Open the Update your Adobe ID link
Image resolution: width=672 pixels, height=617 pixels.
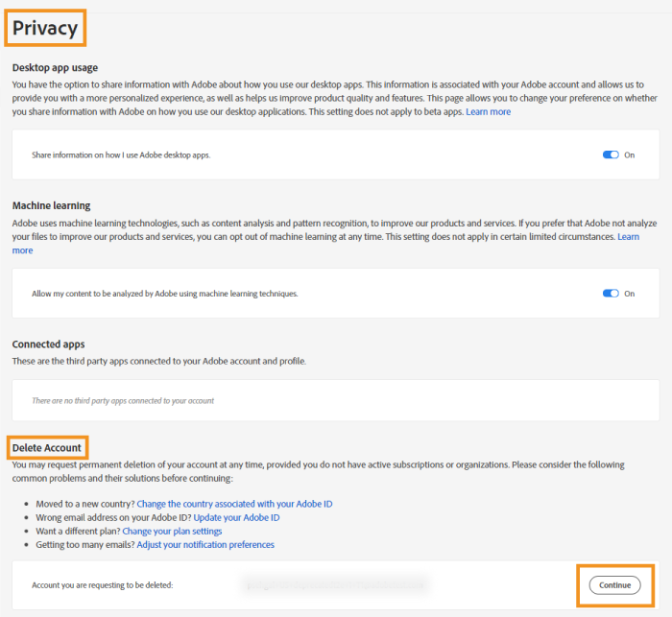coord(236,517)
